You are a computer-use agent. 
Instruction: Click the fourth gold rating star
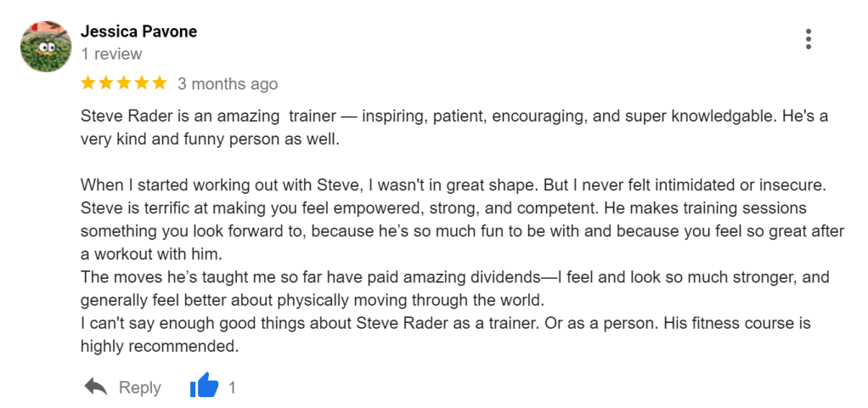click(142, 83)
